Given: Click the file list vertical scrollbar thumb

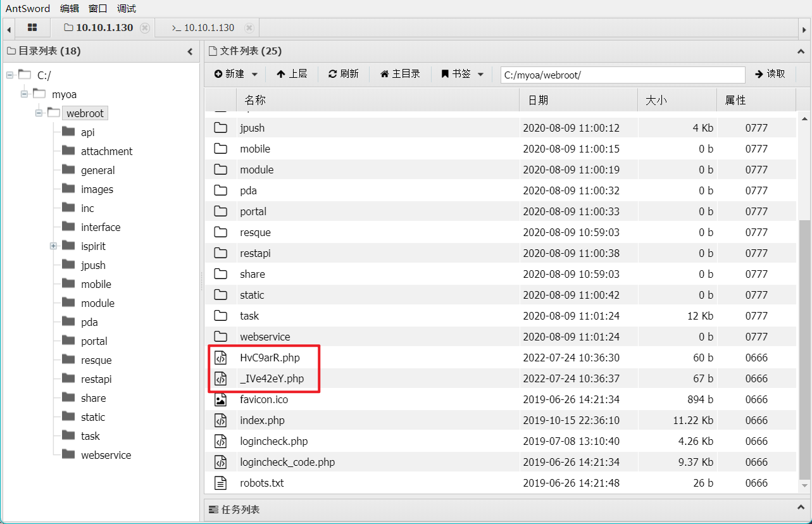Looking at the screenshot, I should (x=804, y=349).
